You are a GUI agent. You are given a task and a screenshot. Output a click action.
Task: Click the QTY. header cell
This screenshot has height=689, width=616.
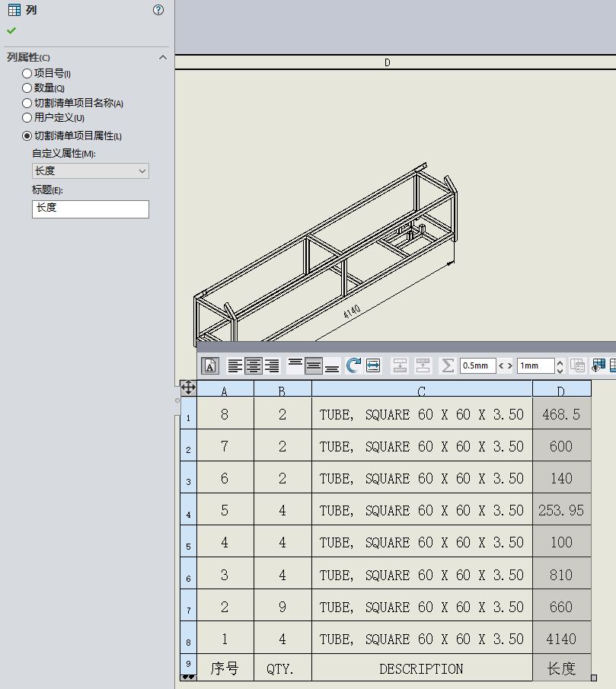pos(282,668)
